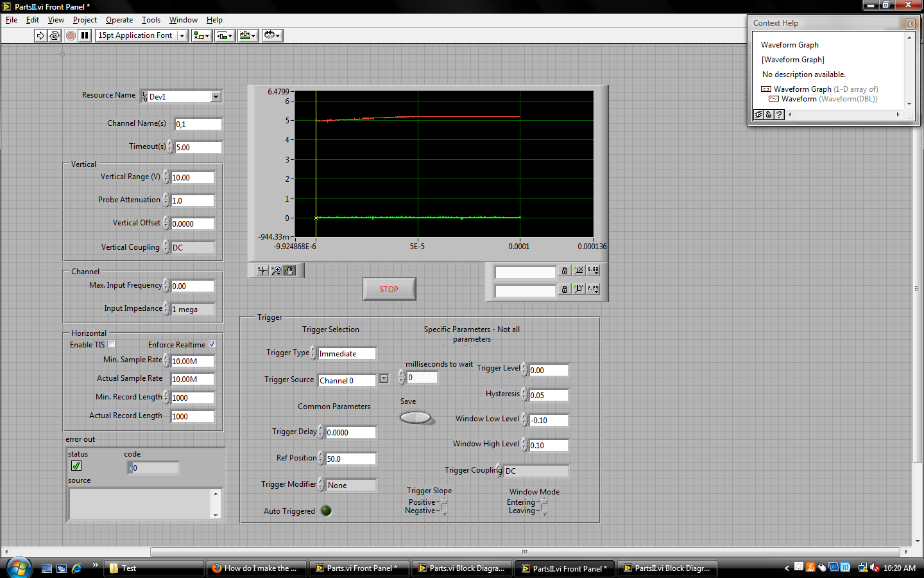Image resolution: width=924 pixels, height=578 pixels.
Task: Open the Resize Objects toolbar menu
Action: click(248, 35)
